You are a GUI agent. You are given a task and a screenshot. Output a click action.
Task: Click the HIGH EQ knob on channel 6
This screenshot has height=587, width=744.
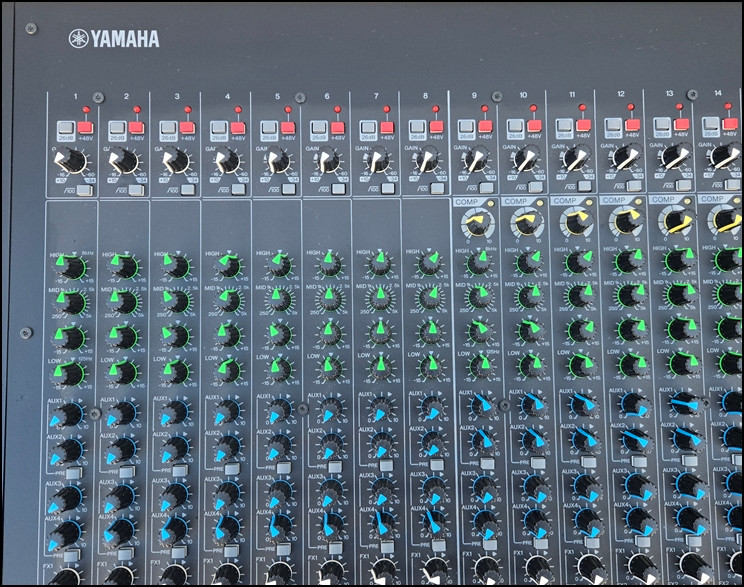coord(329,265)
